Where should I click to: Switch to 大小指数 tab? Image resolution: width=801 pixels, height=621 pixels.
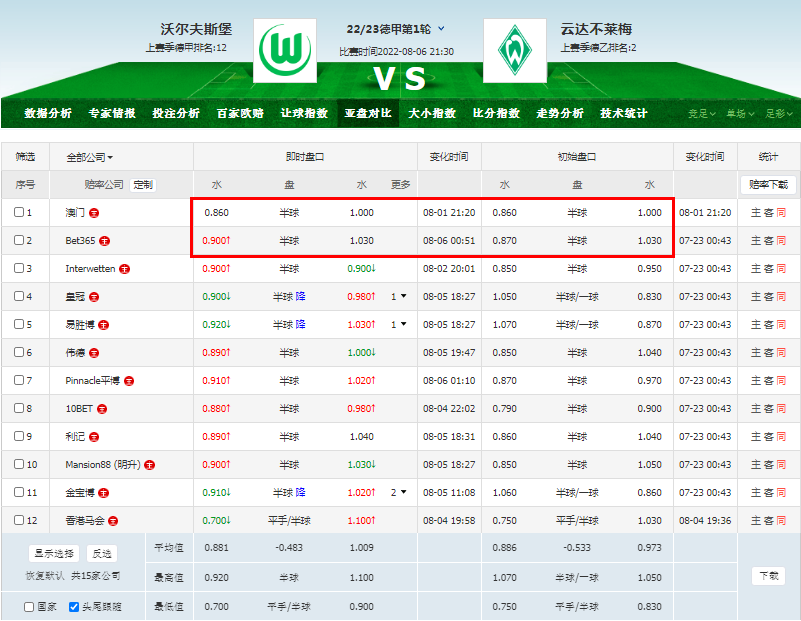tap(432, 113)
